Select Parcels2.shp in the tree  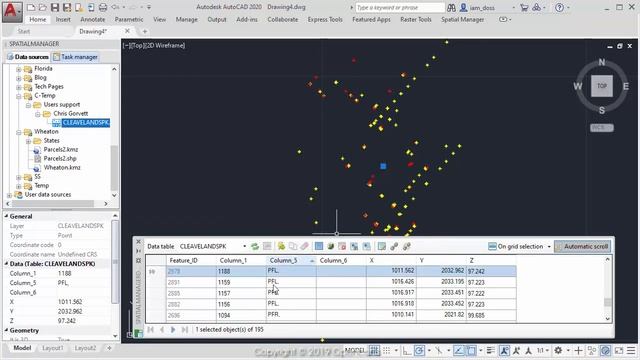[x=60, y=158]
